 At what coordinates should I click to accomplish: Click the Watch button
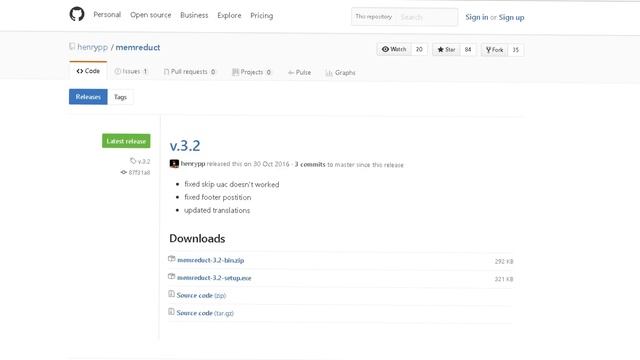coord(394,49)
